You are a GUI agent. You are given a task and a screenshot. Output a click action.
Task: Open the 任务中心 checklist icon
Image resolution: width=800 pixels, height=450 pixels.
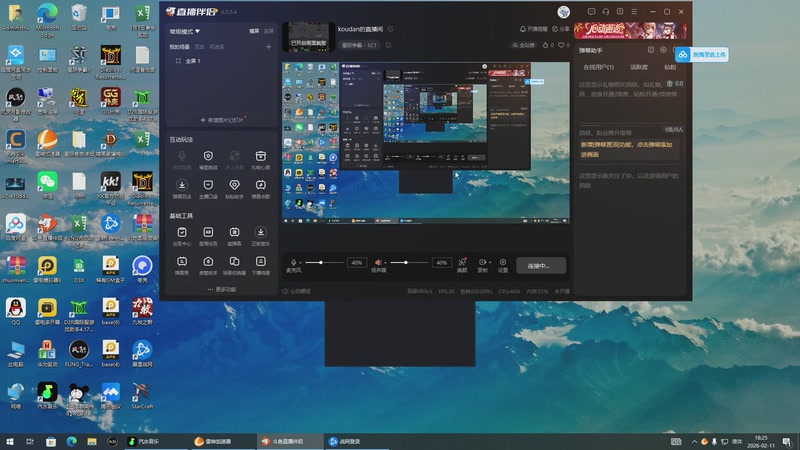(x=182, y=232)
